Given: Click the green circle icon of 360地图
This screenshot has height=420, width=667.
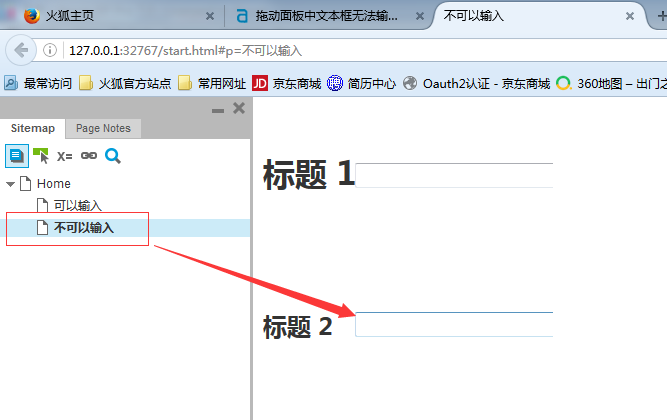Looking at the screenshot, I should (564, 83).
